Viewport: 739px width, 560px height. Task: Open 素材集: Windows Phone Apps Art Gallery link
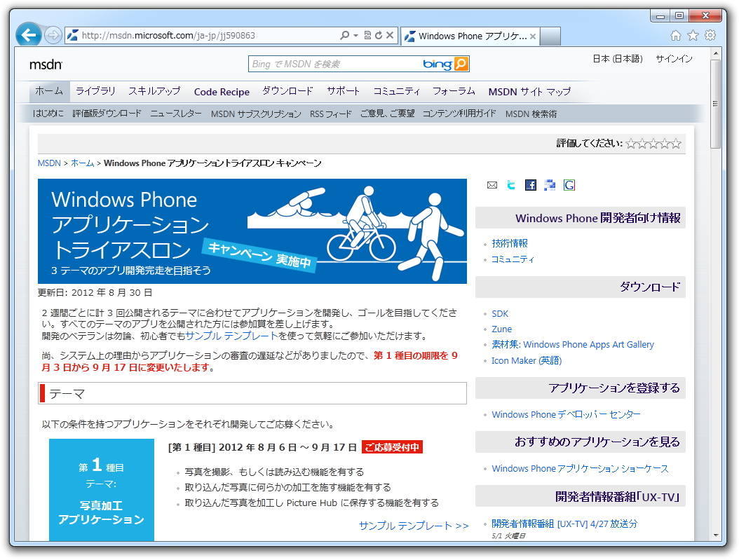(573, 345)
